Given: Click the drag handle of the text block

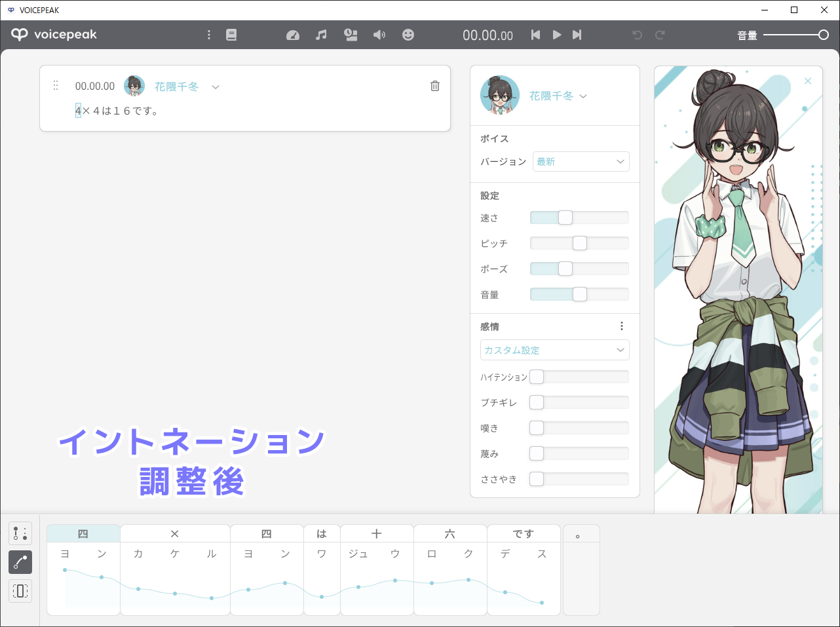Looking at the screenshot, I should [x=56, y=85].
